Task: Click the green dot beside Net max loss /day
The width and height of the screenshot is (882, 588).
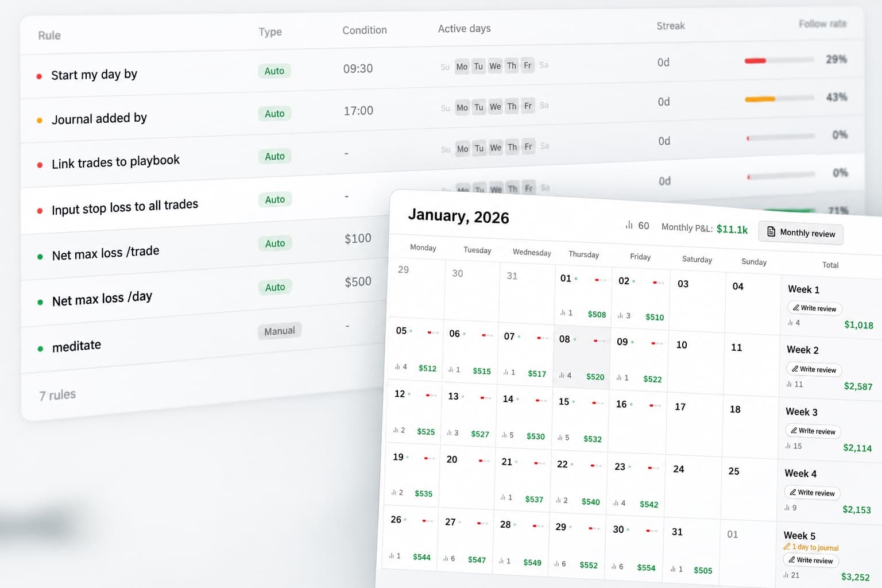Action: (x=40, y=302)
